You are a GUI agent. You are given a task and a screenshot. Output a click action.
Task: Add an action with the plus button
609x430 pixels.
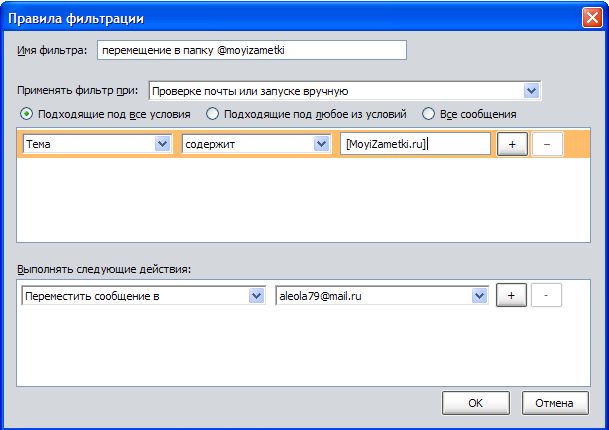(511, 295)
